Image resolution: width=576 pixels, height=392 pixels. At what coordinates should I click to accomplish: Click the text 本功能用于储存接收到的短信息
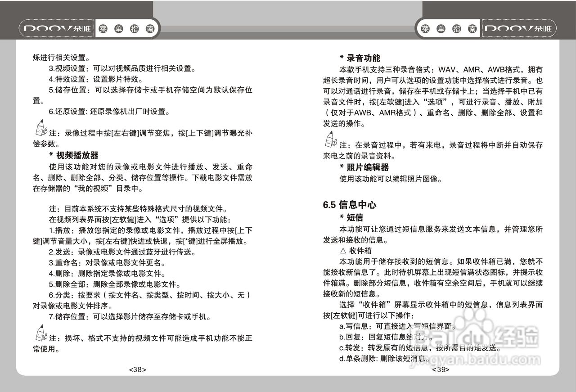396,261
